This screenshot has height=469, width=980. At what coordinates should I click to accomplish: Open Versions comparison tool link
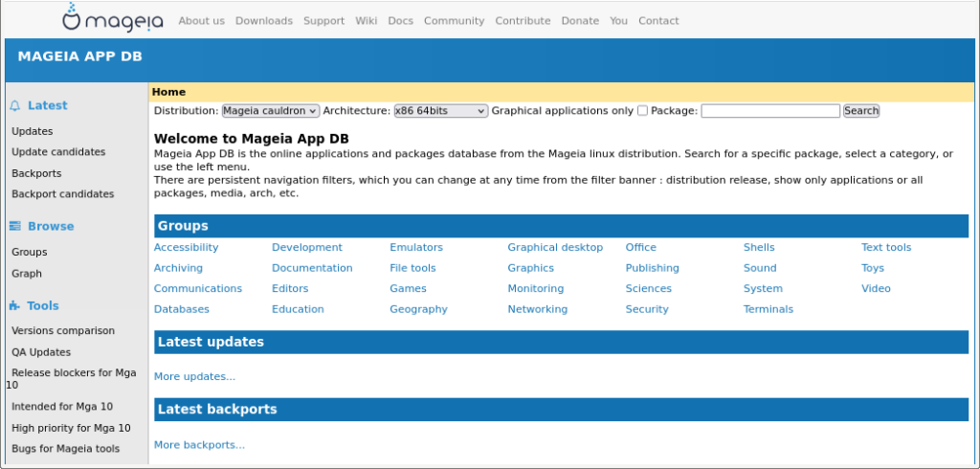pyautogui.click(x=63, y=331)
